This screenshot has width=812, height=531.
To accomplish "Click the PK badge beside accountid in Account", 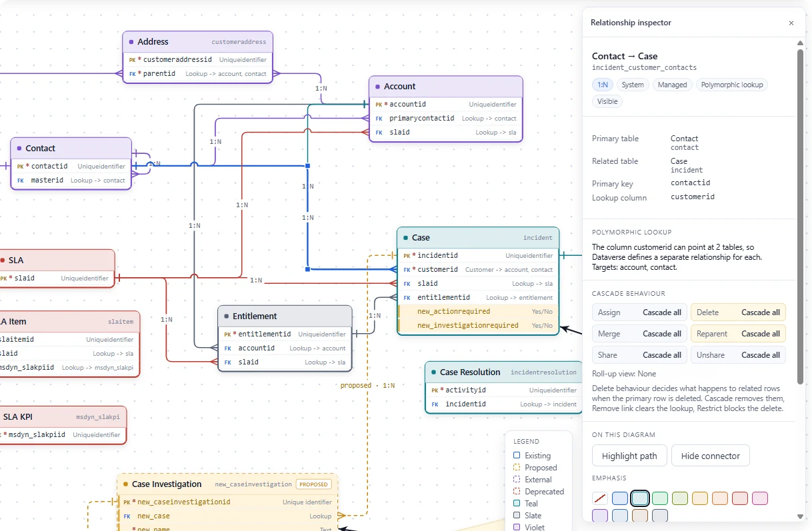I will 379,105.
